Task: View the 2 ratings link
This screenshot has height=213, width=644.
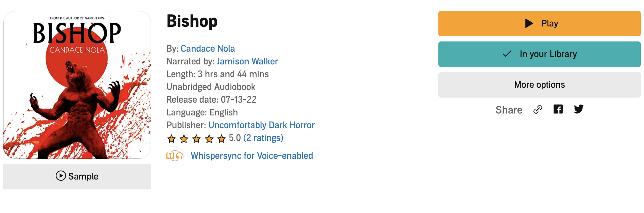Action: (263, 138)
